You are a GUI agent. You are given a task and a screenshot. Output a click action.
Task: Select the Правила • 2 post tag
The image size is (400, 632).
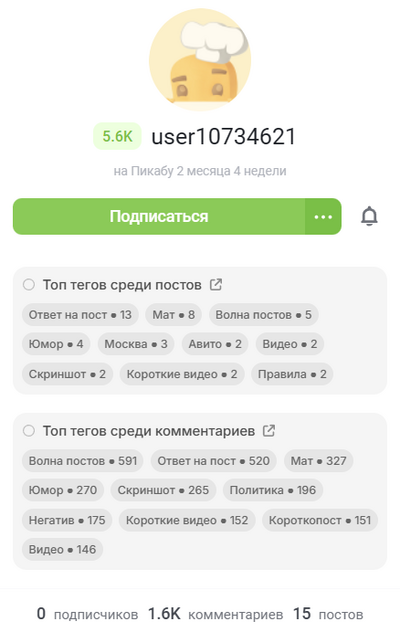click(x=292, y=374)
